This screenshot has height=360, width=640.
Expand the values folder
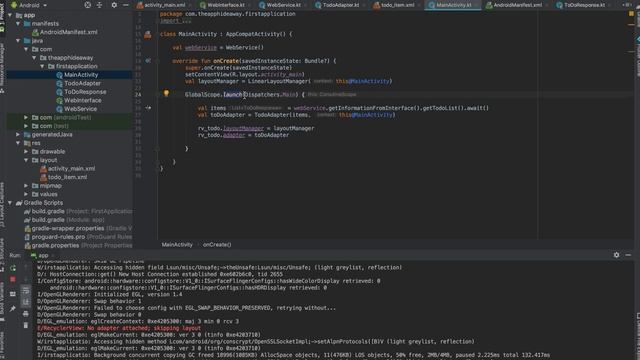point(26,194)
